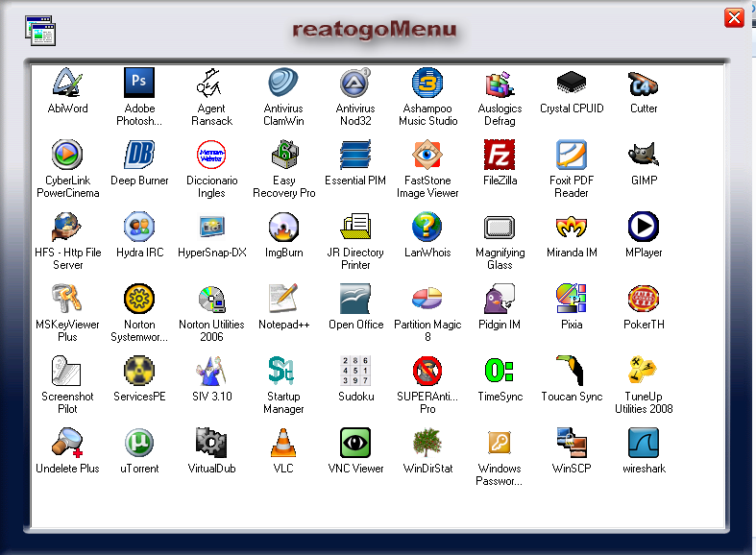Viewport: 756px width, 555px height.
Task: Start Agent Ransack search tool
Action: pos(211,83)
